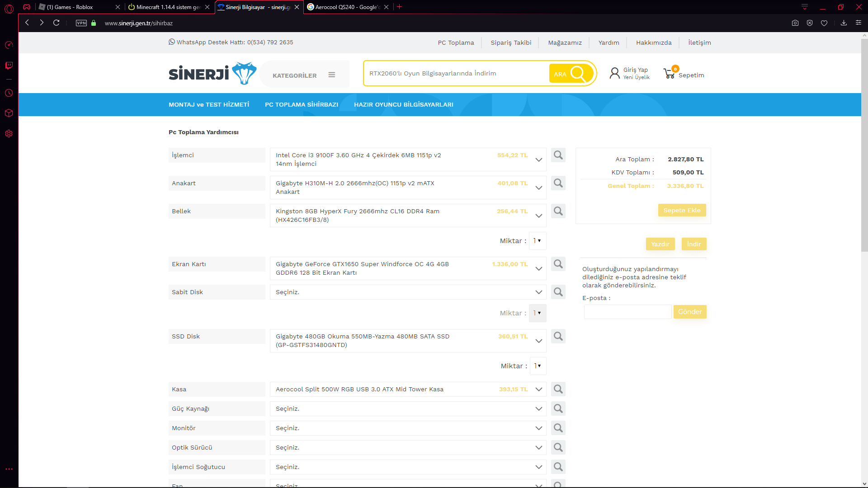Click the Yazdır button

[660, 244]
